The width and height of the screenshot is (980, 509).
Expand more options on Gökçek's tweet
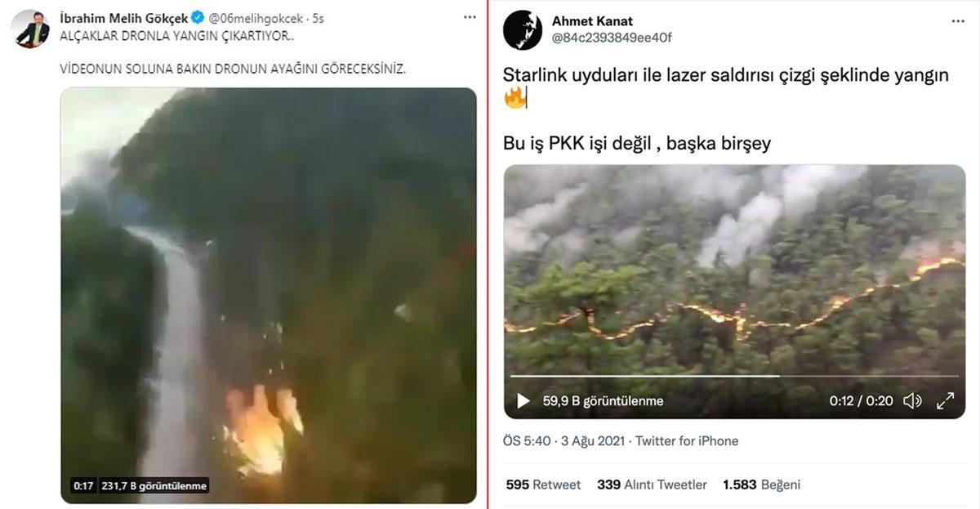(470, 17)
